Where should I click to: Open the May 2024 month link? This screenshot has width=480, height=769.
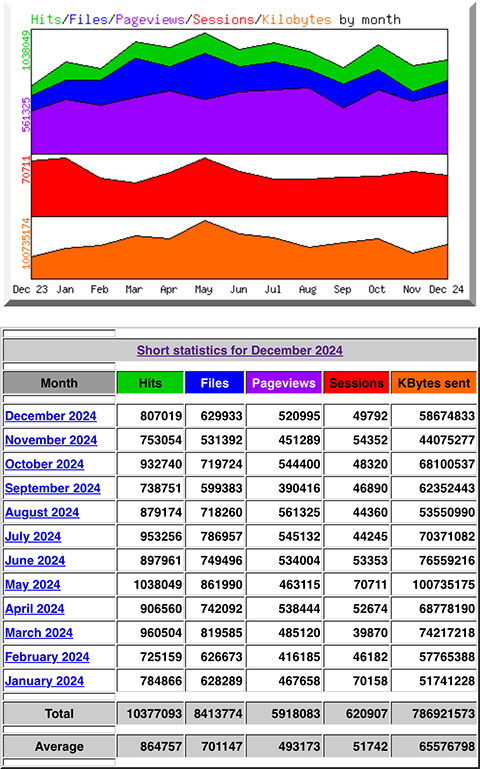33,585
